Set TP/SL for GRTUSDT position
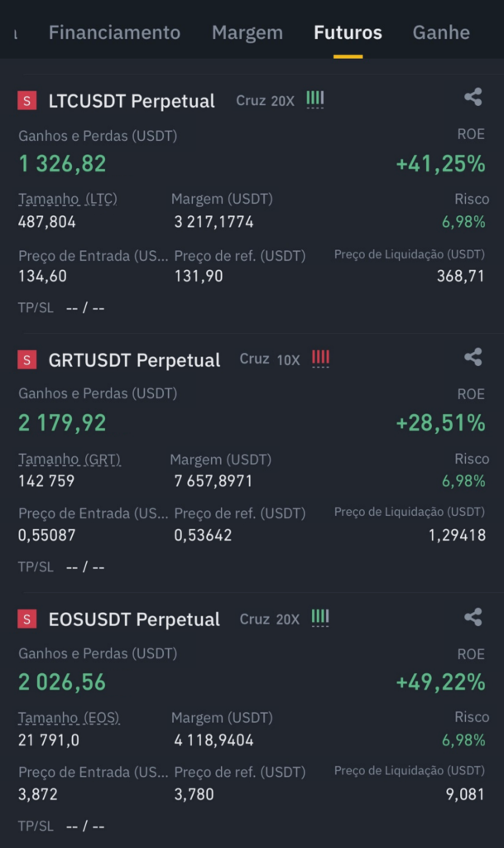This screenshot has height=848, width=504. click(61, 566)
